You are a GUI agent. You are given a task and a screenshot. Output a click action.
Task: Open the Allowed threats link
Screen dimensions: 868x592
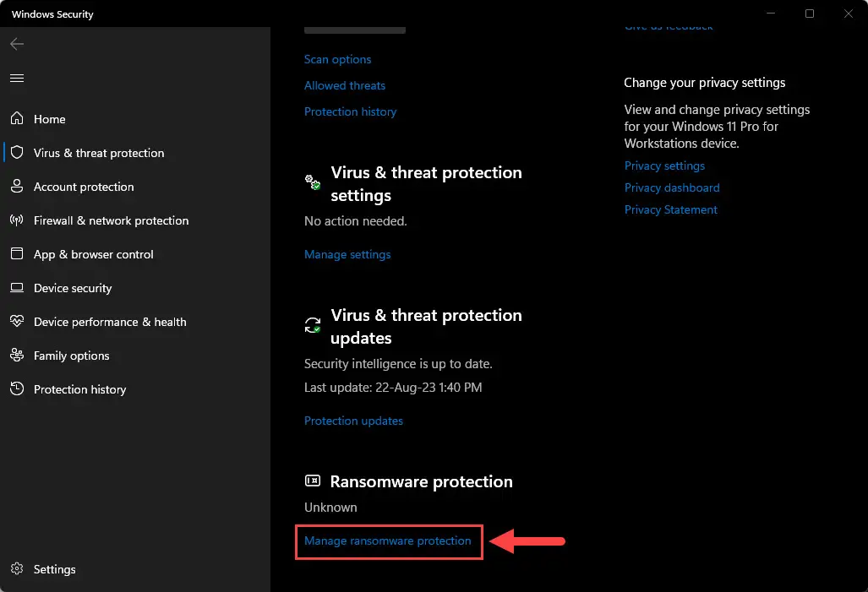click(x=344, y=85)
